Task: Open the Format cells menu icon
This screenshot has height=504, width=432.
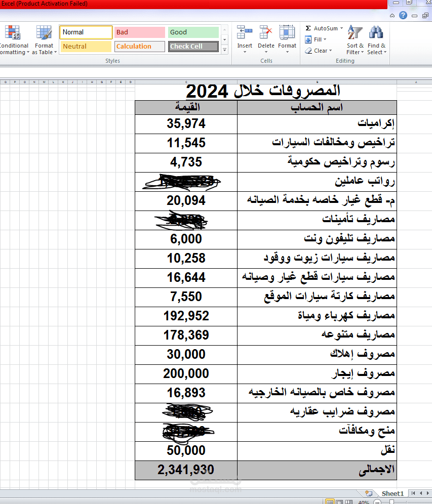Action: point(287,32)
